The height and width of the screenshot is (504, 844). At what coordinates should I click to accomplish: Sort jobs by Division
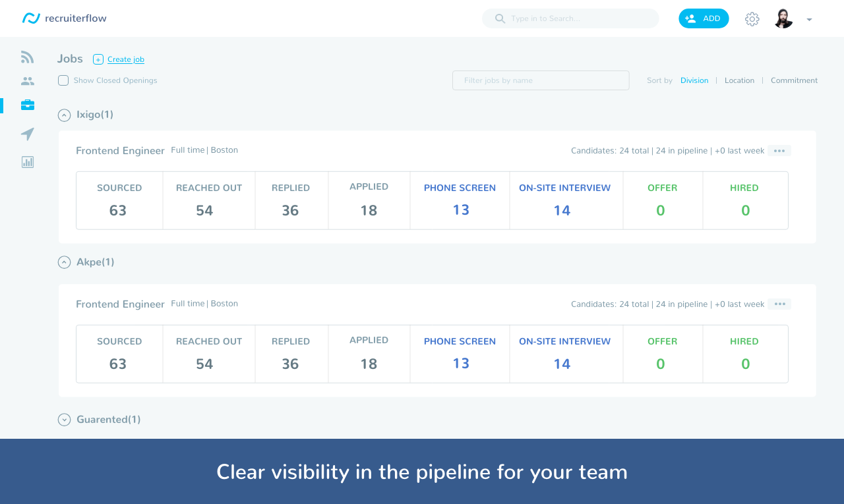[x=694, y=80]
